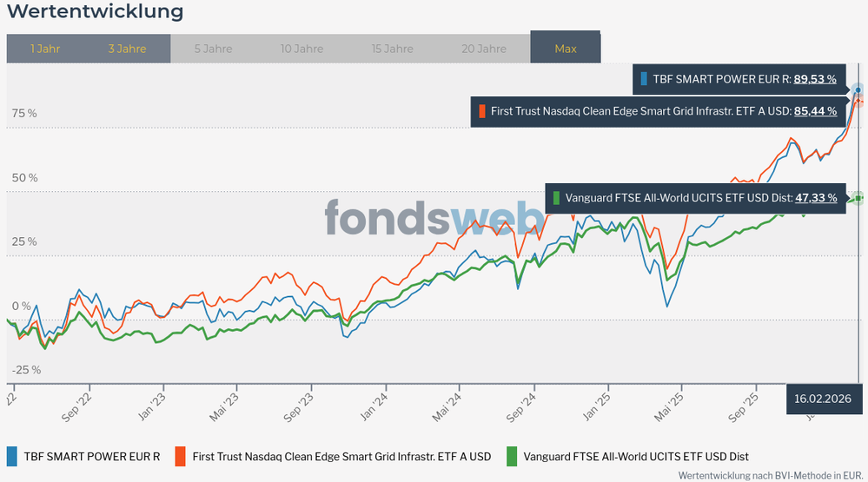Screen dimensions: 868x482
Task: Toggle First Trust Nasdaq Clean Edge legend label
Action: click(341, 457)
